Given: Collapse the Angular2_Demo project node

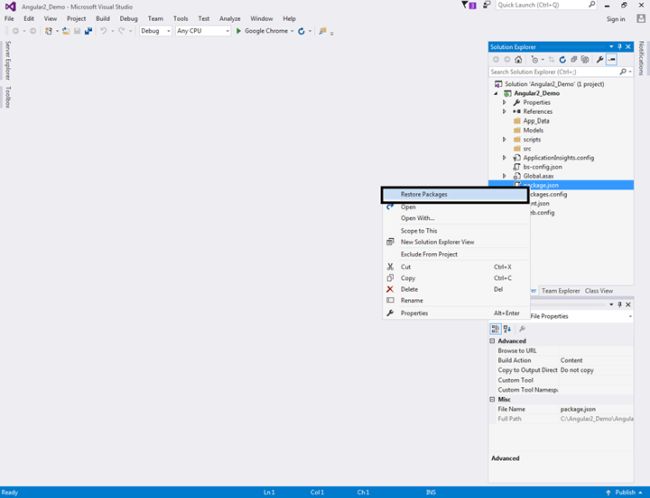Looking at the screenshot, I should click(x=496, y=93).
